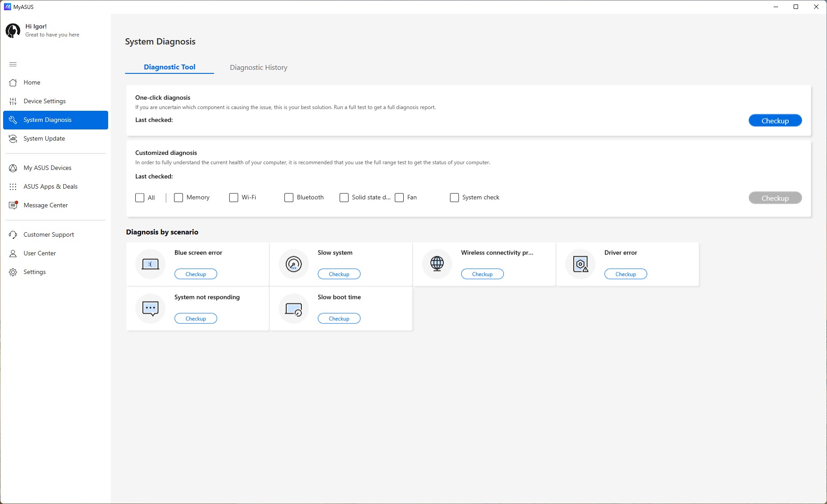Check the All checkbox
Screen dimensions: 827x504
pos(140,198)
